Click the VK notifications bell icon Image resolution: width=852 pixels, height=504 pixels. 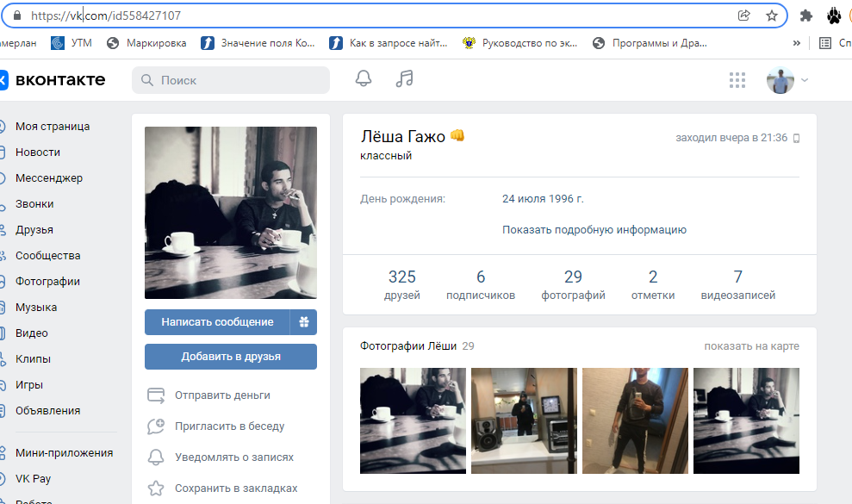click(364, 79)
